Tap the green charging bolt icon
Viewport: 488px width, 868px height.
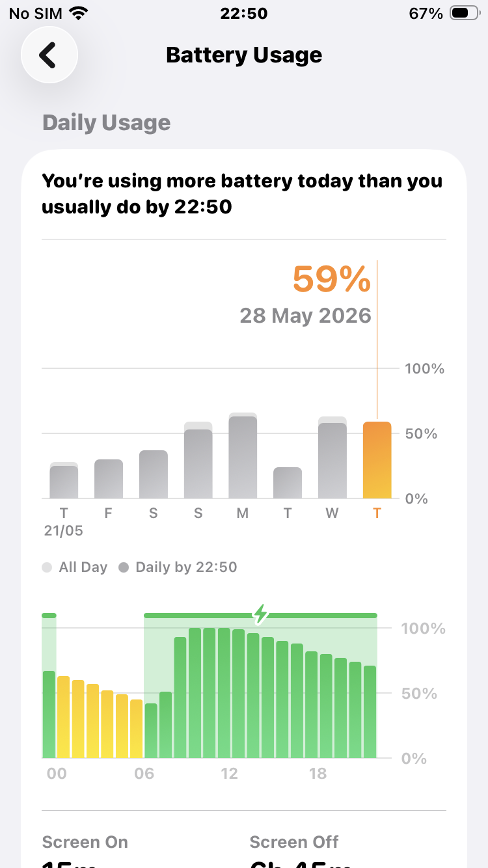[260, 613]
